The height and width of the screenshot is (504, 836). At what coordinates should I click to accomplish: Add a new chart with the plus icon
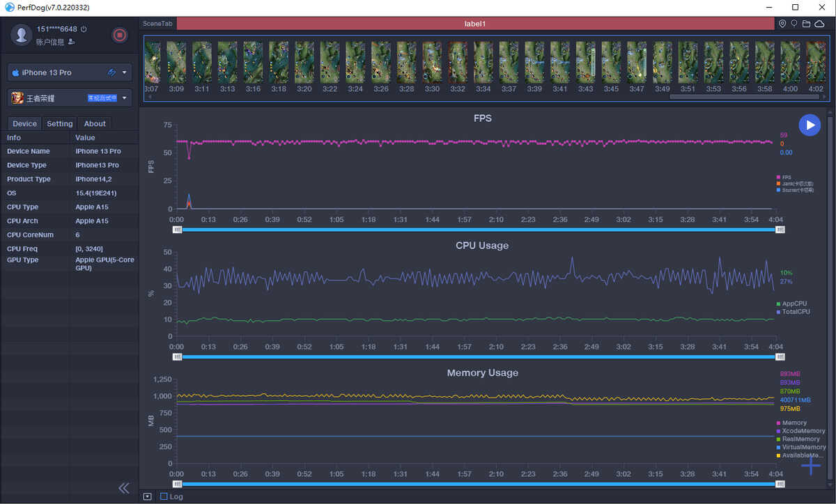[810, 466]
